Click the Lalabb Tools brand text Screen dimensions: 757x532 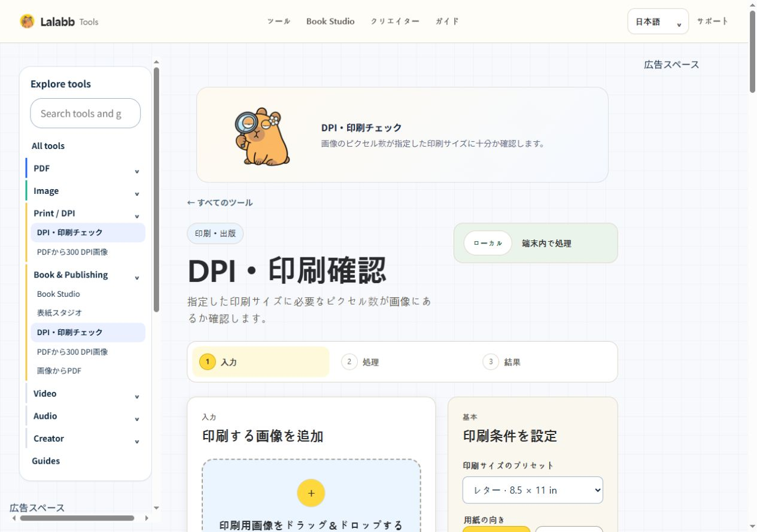pos(69,22)
